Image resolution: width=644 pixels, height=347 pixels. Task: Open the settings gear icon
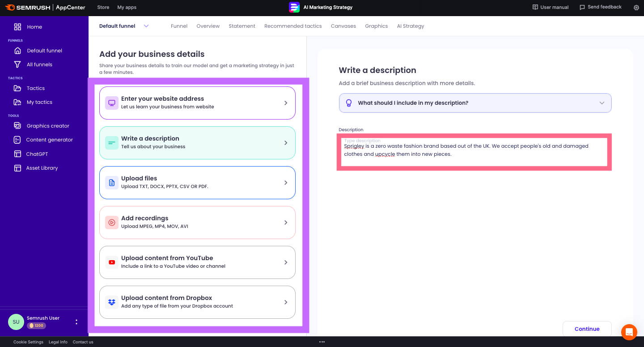click(x=636, y=8)
